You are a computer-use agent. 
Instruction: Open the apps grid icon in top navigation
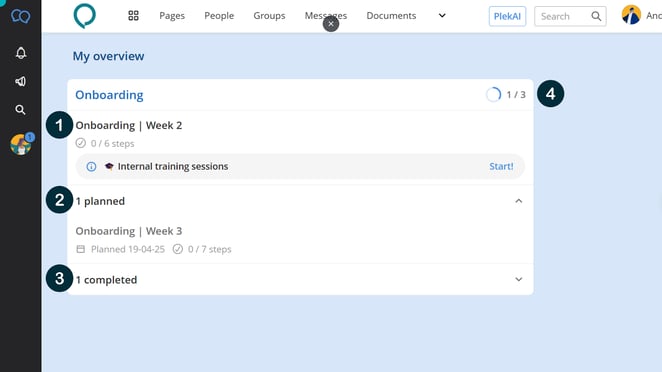pyautogui.click(x=133, y=16)
